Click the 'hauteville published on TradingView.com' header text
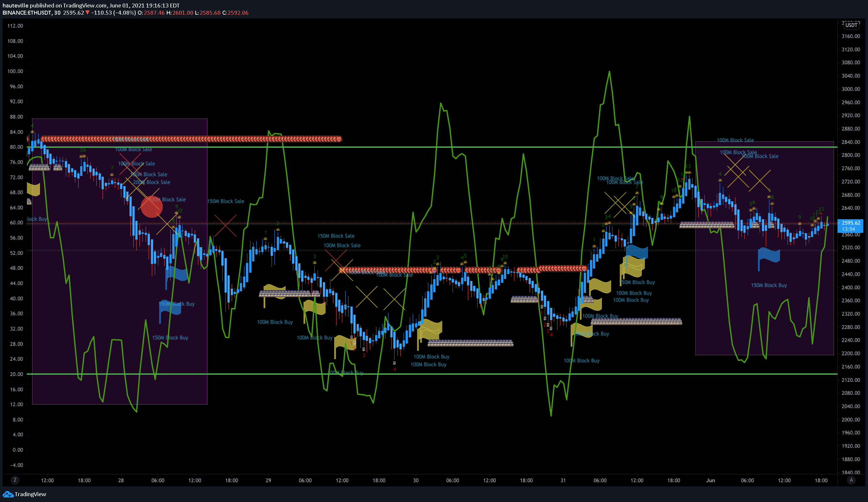 (x=55, y=6)
